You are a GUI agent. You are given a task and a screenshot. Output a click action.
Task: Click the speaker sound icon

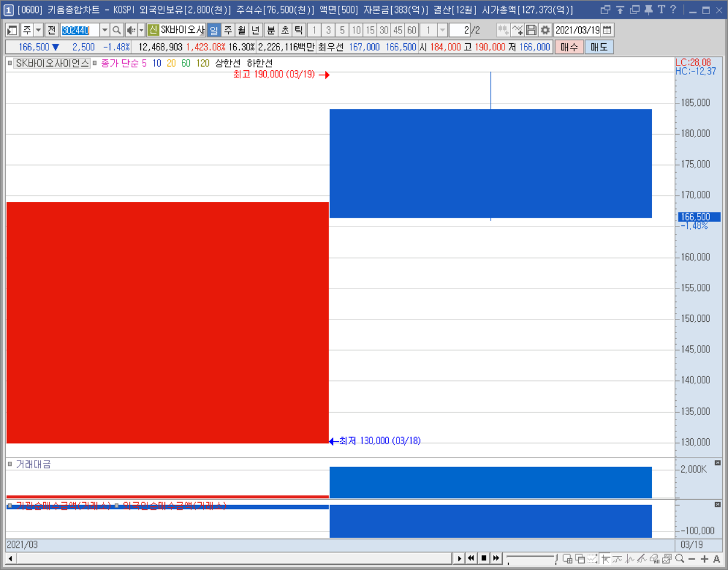tap(131, 30)
